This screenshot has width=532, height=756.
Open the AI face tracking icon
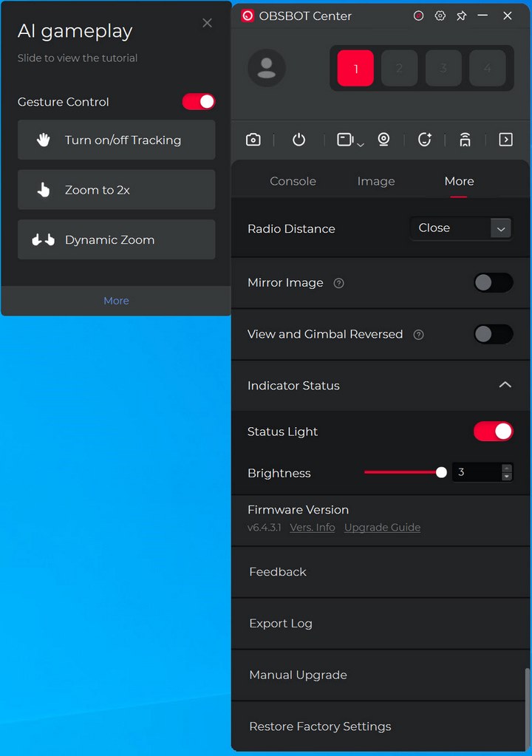coord(424,140)
